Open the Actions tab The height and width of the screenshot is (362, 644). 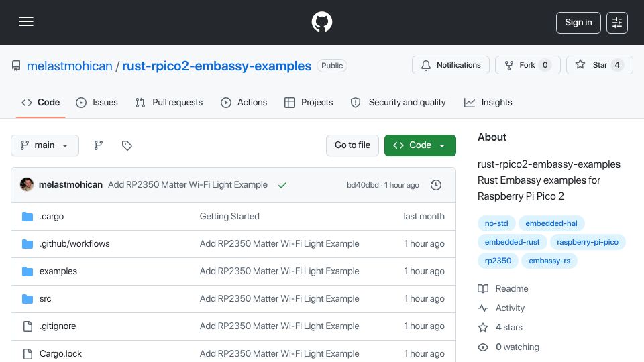244,102
